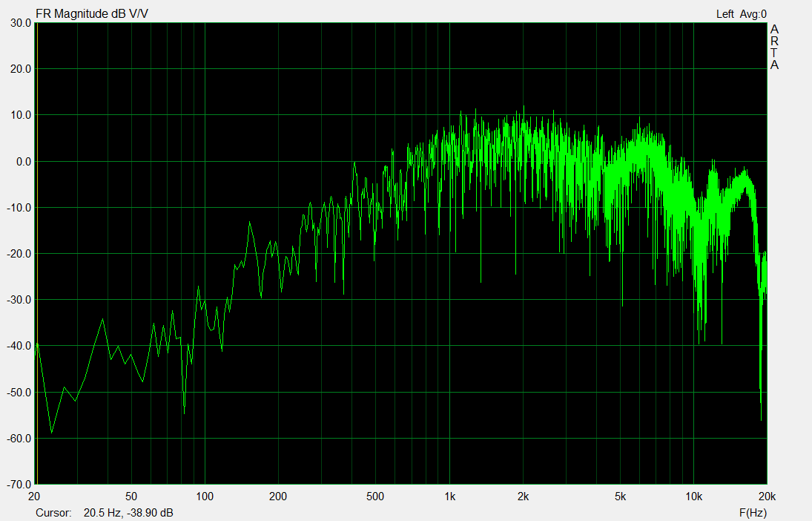Viewport: 812px width, 521px height.
Task: Click the 'Left' channel label
Action: point(725,14)
